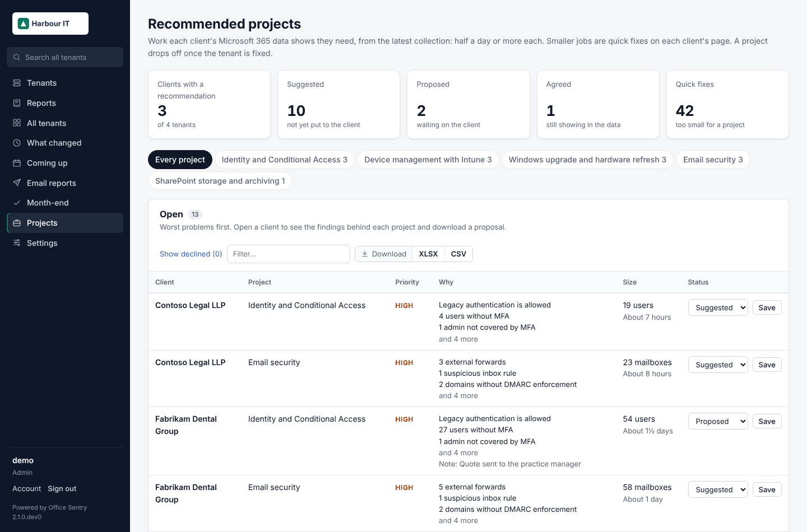
Task: Filter by Device management with Intune
Action: pyautogui.click(x=428, y=160)
